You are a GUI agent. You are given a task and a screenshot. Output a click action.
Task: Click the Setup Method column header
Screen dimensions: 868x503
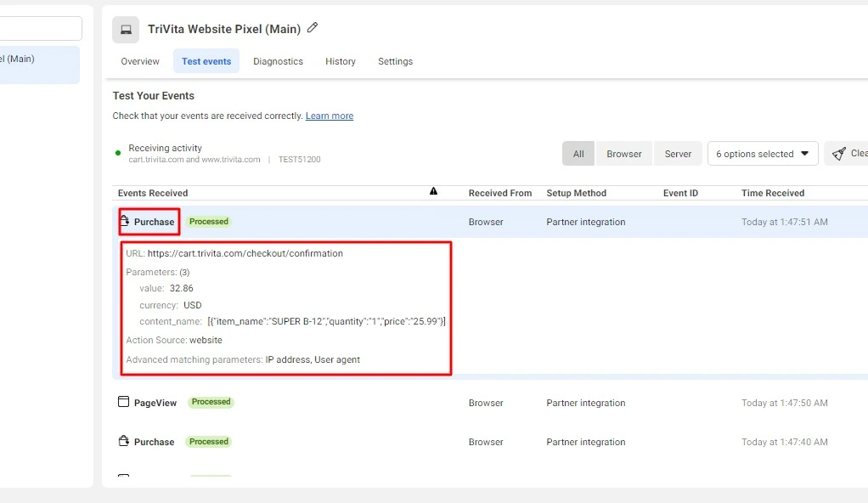coord(577,193)
